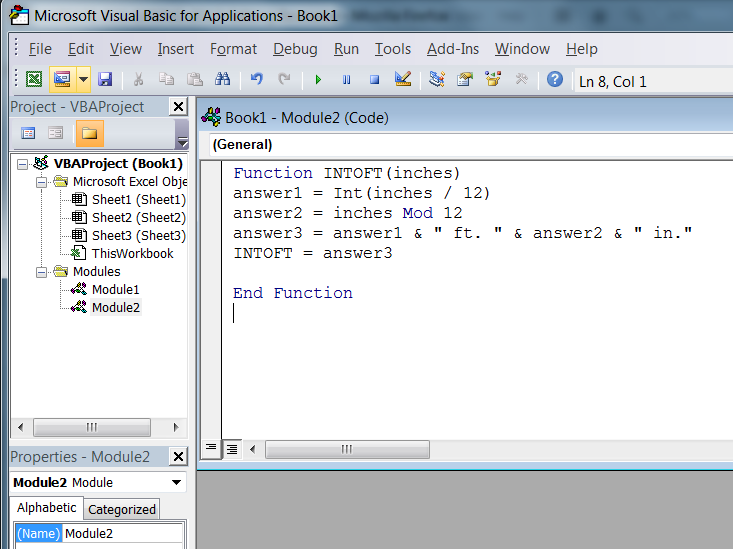Image resolution: width=733 pixels, height=549 pixels.
Task: Open the (General) object dropdown
Action: (x=471, y=144)
